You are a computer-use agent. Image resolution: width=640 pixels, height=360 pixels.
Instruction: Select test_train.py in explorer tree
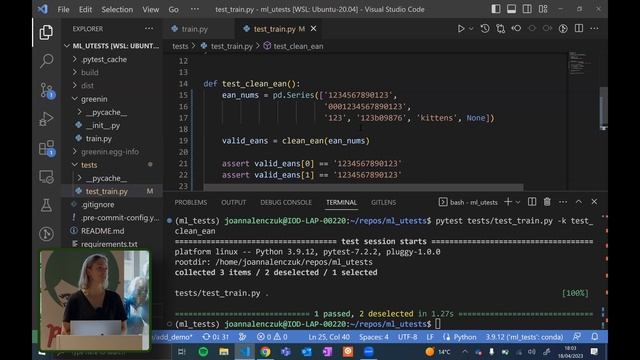pos(107,191)
